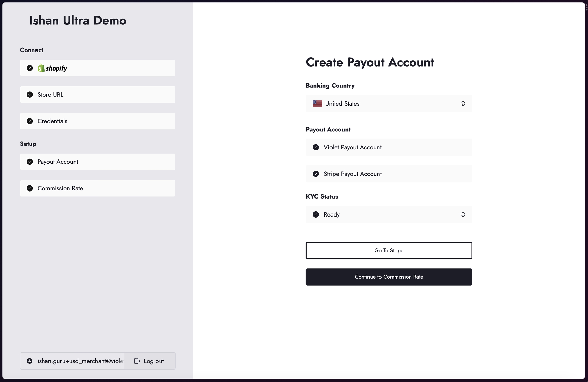Open the Commission Rate sidebar step
588x382 pixels.
click(x=97, y=188)
